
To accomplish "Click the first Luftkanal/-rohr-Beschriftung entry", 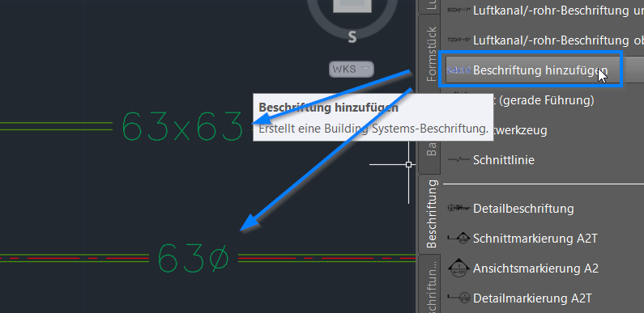I will 559,11.
